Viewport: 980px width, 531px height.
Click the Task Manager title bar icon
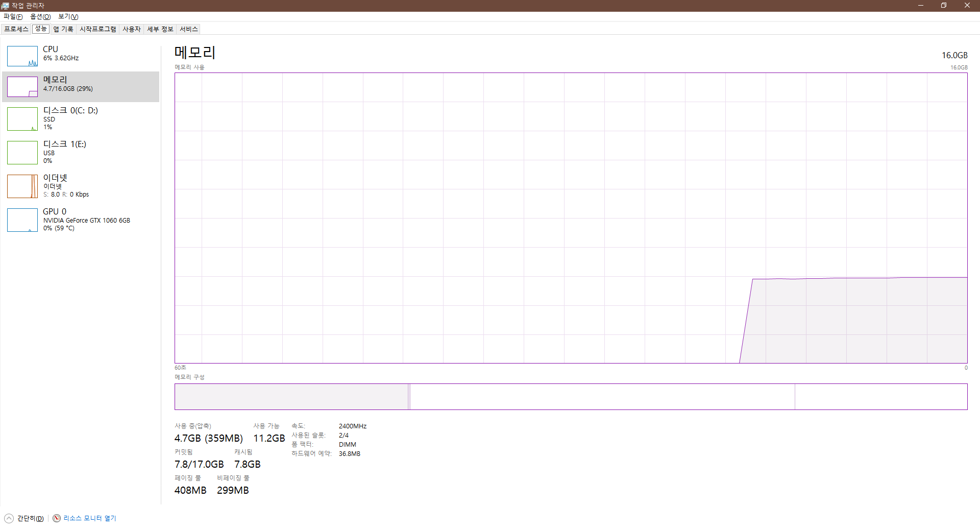click(x=5, y=6)
